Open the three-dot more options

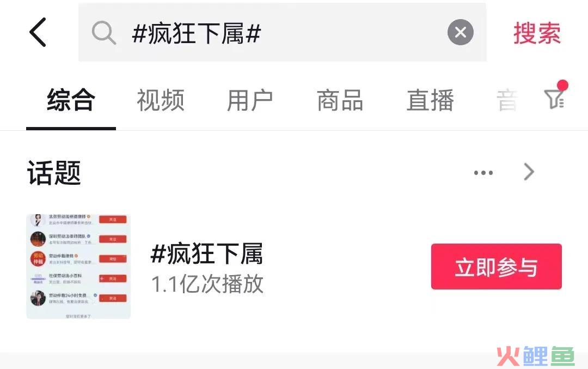pos(483,173)
